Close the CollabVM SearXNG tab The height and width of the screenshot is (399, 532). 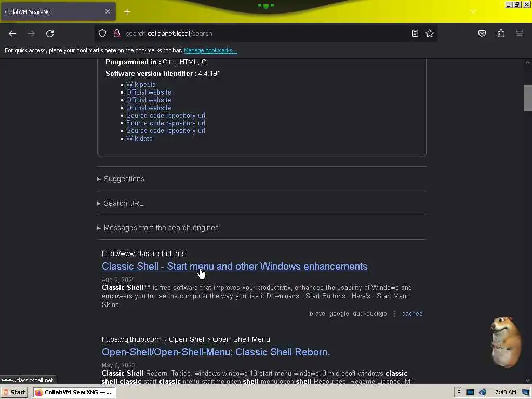tap(107, 11)
